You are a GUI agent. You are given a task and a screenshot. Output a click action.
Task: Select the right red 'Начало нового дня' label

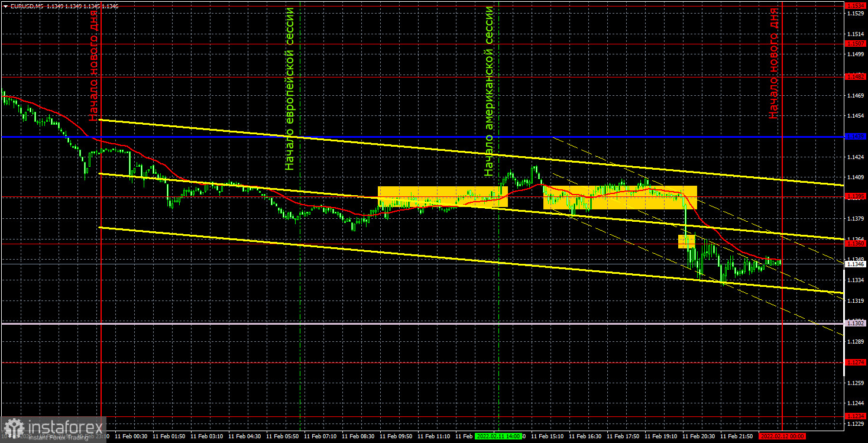tap(773, 63)
